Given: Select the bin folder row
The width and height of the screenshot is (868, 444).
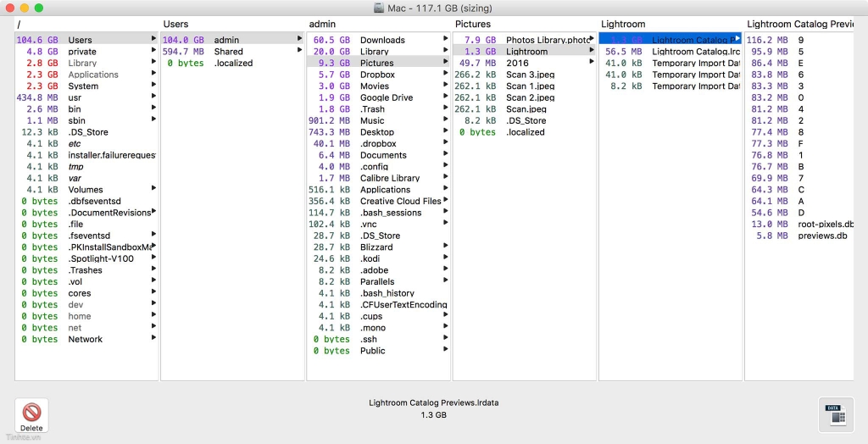Looking at the screenshot, I should pos(86,109).
